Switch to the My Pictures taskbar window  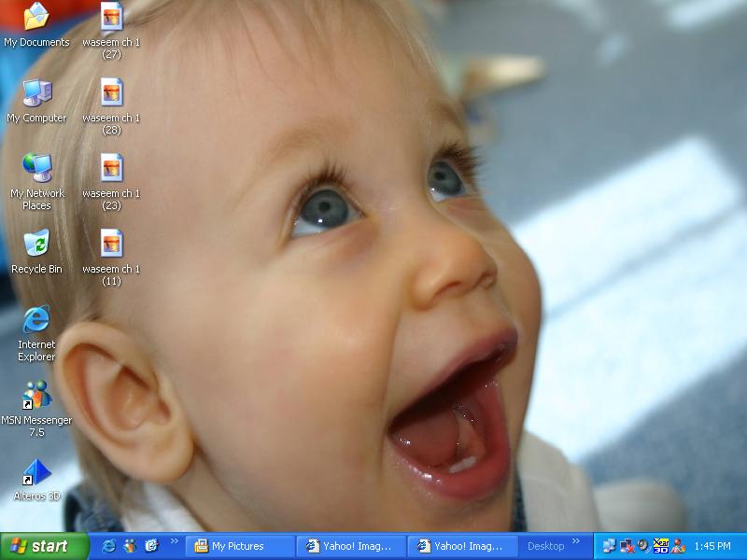pyautogui.click(x=240, y=546)
